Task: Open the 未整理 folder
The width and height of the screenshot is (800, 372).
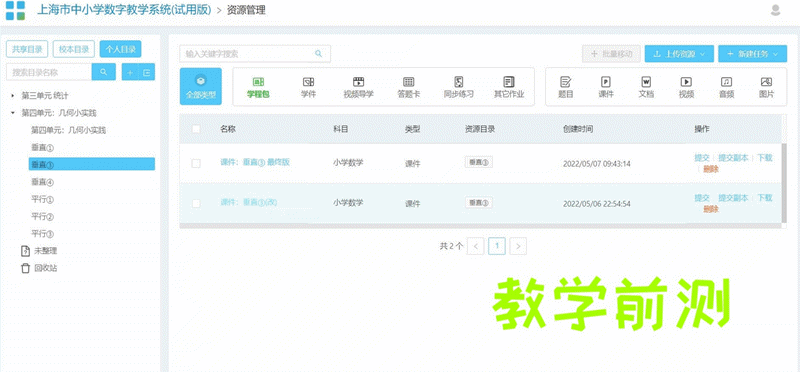Action: pos(39,251)
